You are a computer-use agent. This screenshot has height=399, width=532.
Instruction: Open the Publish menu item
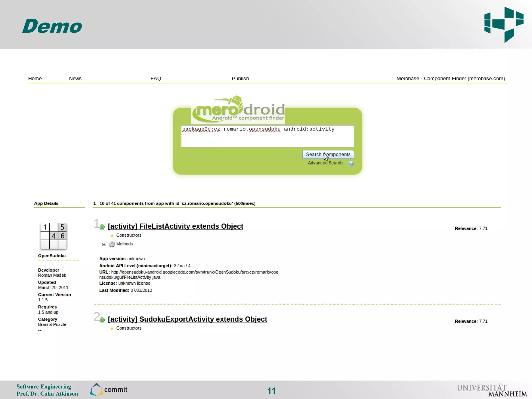[240, 78]
